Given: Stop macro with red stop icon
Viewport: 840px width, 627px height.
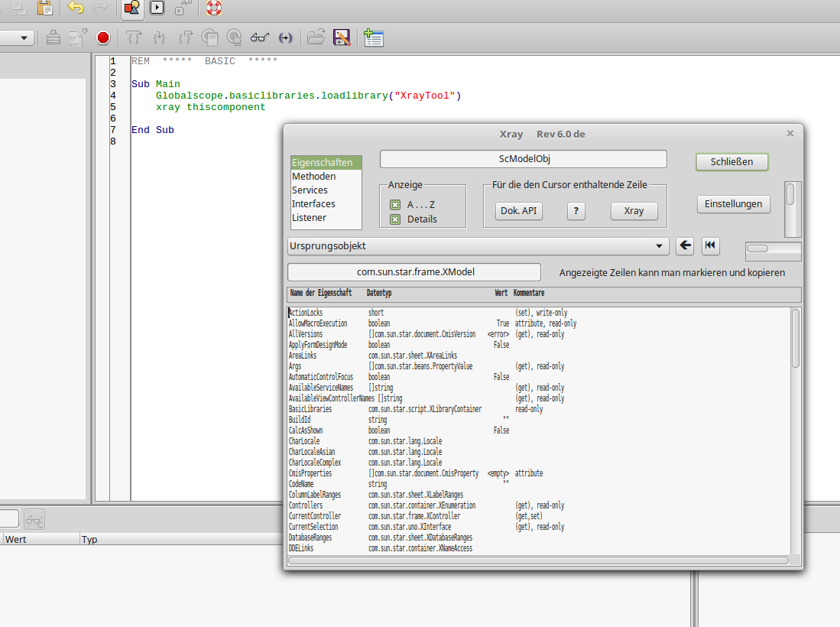Looking at the screenshot, I should (103, 37).
